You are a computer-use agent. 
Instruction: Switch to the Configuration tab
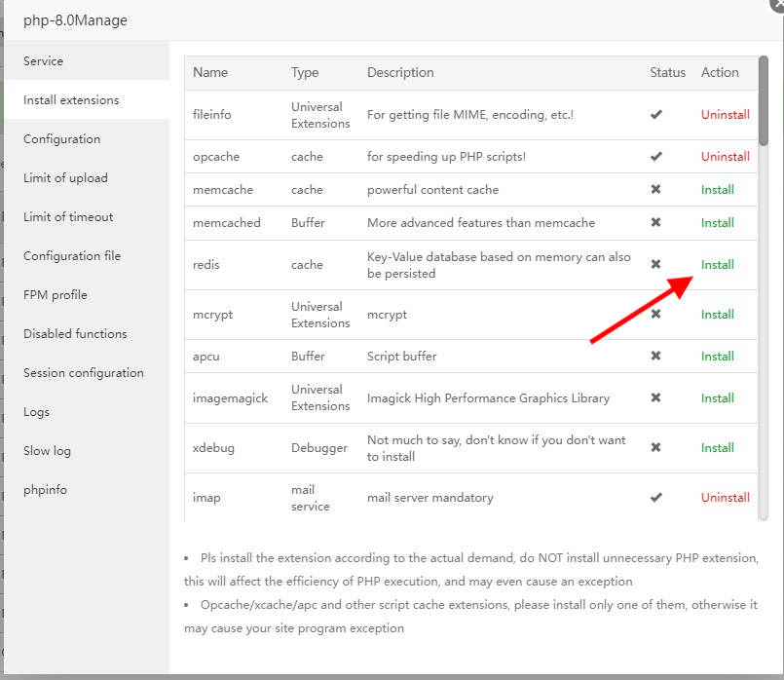point(62,139)
